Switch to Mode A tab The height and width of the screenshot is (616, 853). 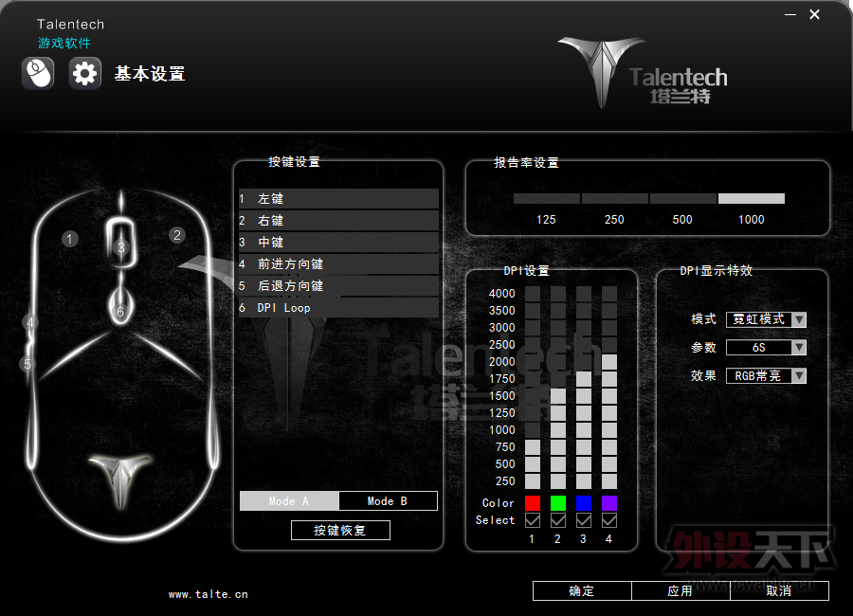pos(289,500)
